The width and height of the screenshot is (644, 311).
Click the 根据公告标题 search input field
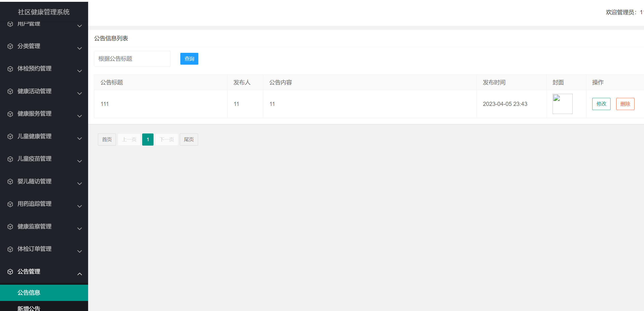[x=132, y=59]
